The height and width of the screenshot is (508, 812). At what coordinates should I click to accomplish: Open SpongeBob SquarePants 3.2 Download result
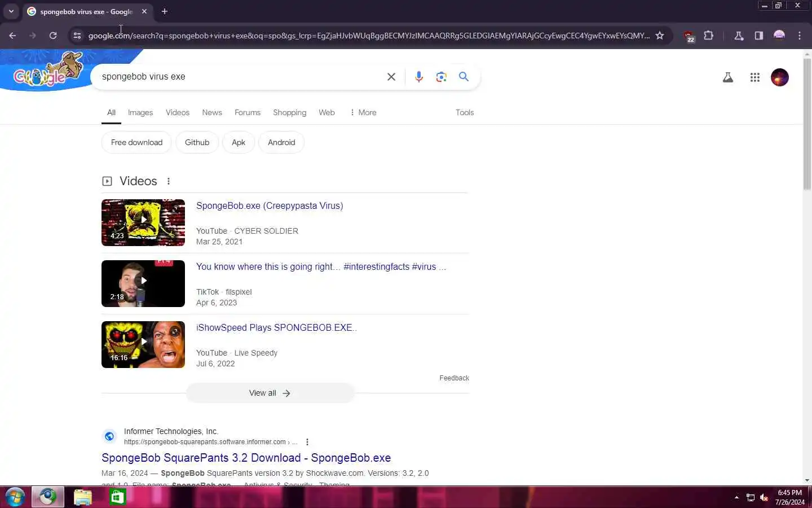(x=246, y=458)
